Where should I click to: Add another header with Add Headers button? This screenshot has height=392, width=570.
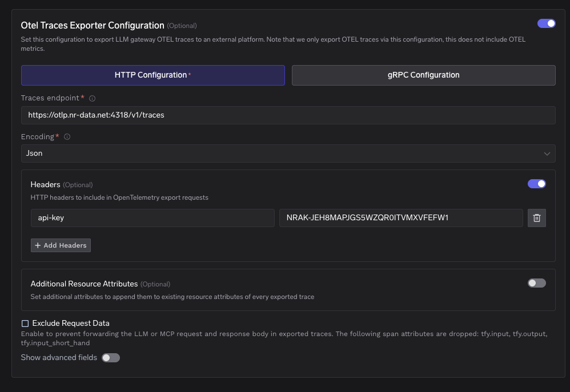(61, 245)
